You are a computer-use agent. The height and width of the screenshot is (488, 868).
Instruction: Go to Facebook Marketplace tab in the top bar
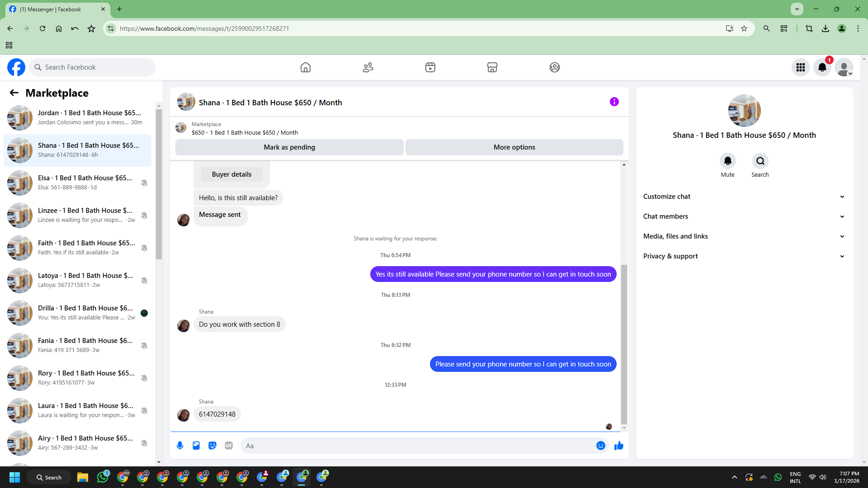pyautogui.click(x=492, y=67)
